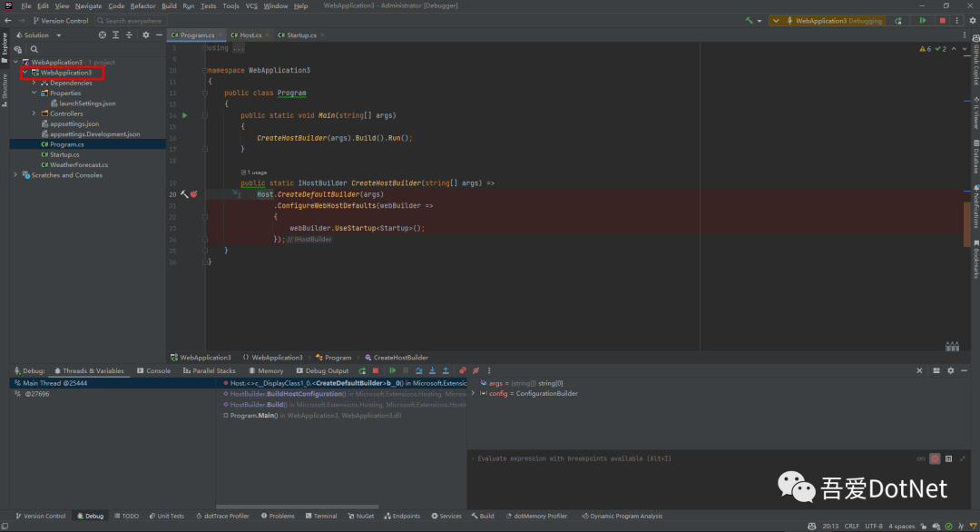
Task: Collapse the WebApplication3 project node
Action: (x=25, y=73)
